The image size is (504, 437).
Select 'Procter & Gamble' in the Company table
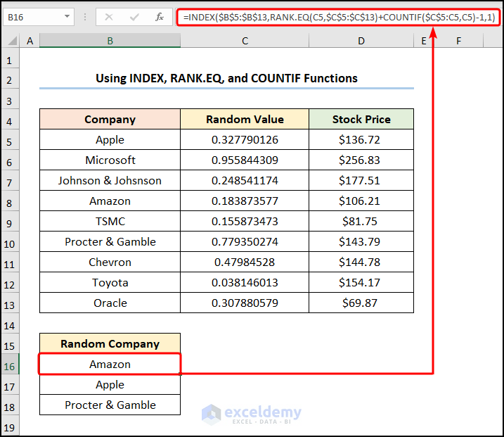(110, 241)
